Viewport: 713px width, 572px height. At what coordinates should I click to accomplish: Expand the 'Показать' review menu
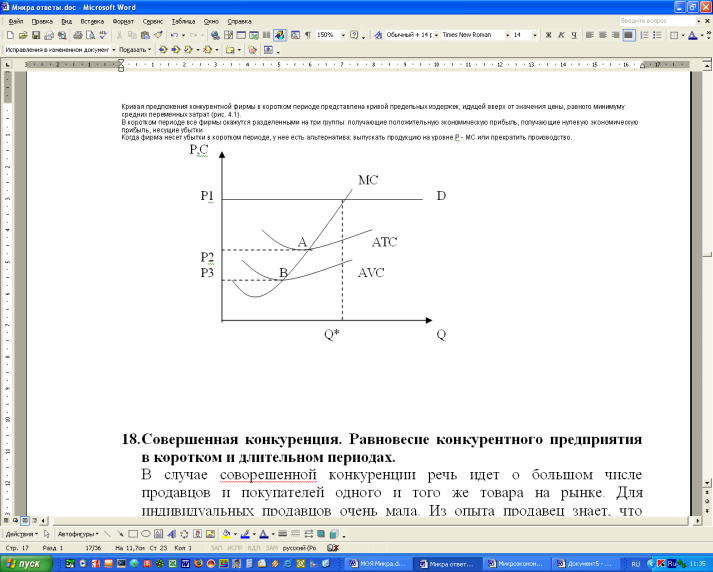tap(135, 50)
